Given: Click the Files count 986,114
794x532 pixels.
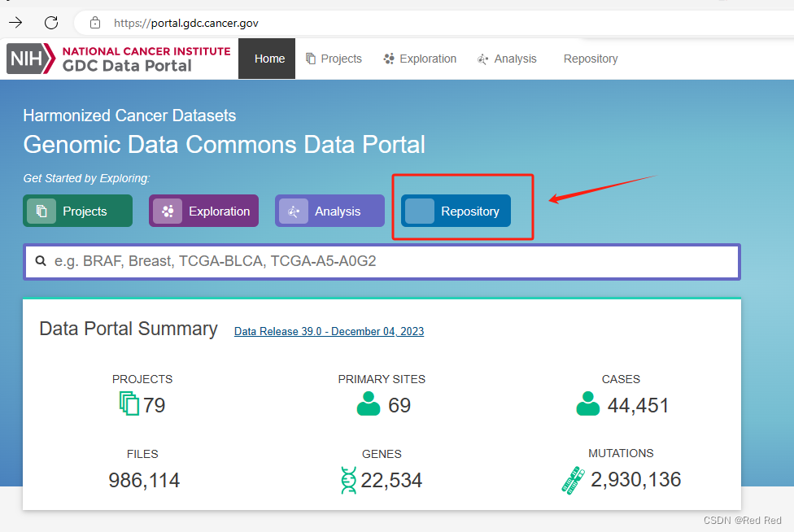Looking at the screenshot, I should pyautogui.click(x=144, y=481).
